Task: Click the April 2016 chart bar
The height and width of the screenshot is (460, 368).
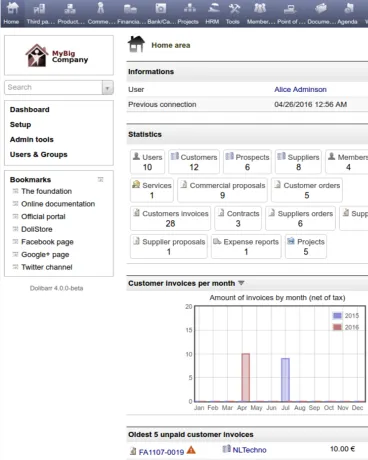Action: pyautogui.click(x=245, y=377)
